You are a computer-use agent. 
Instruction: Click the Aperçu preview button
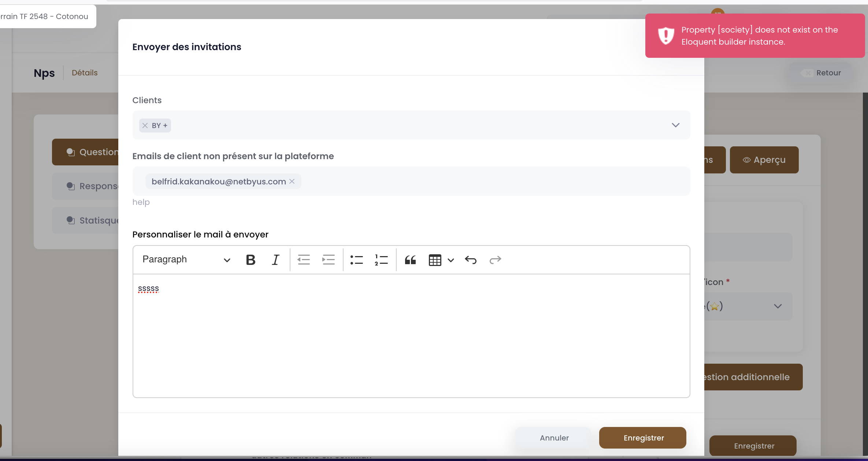click(764, 160)
